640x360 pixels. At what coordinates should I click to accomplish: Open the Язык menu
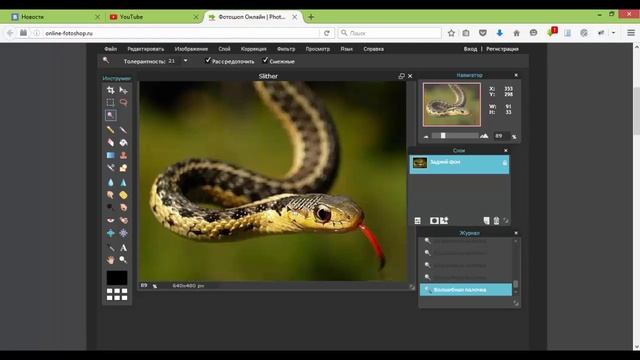click(x=347, y=49)
